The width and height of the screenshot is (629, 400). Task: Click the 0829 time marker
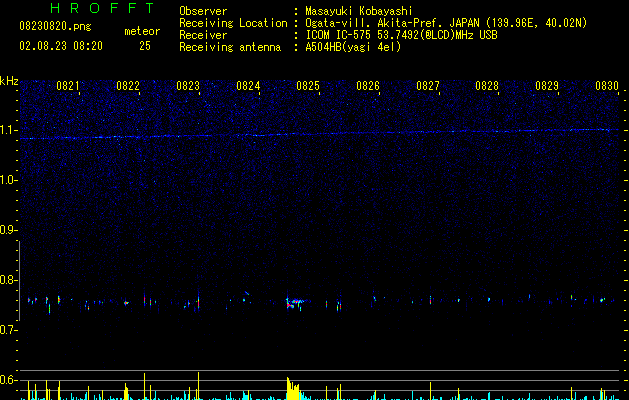coord(547,86)
